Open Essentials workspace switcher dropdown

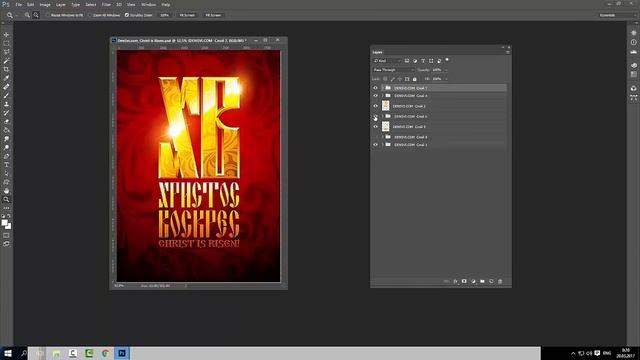pyautogui.click(x=617, y=15)
